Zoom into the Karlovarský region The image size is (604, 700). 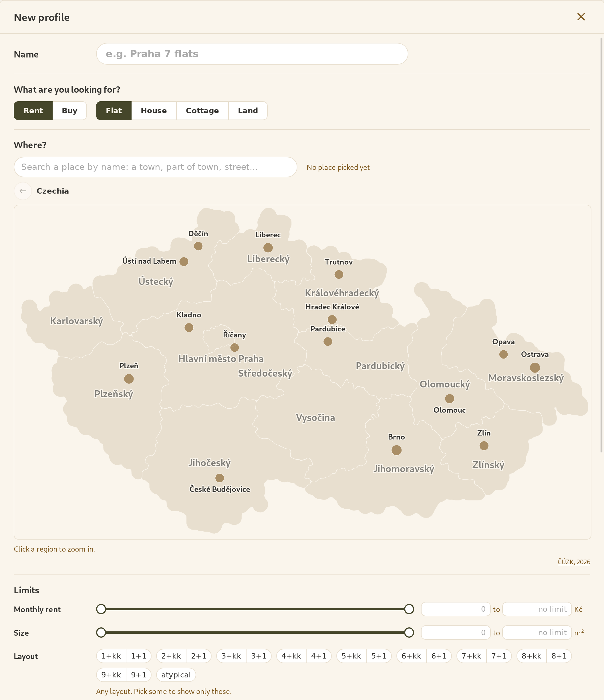[77, 321]
